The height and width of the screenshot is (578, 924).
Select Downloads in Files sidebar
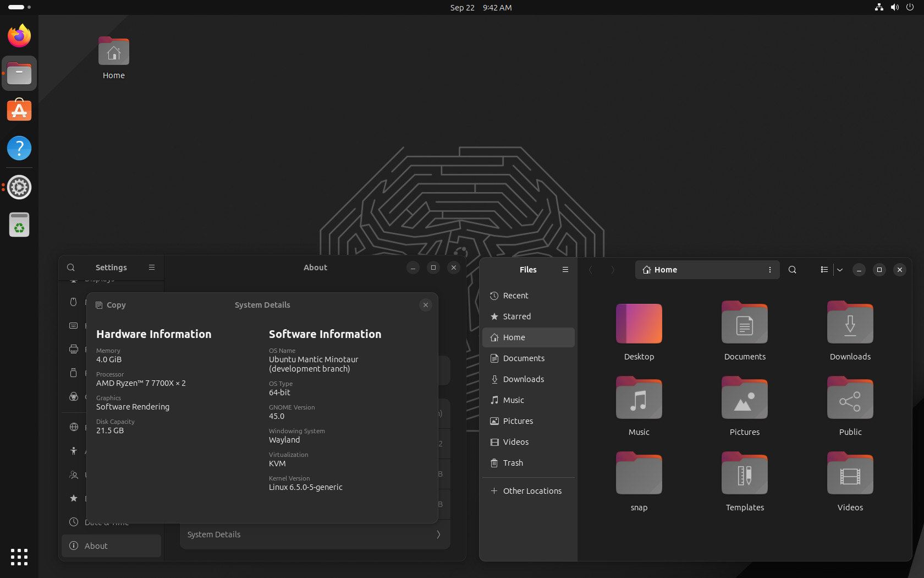(529, 379)
